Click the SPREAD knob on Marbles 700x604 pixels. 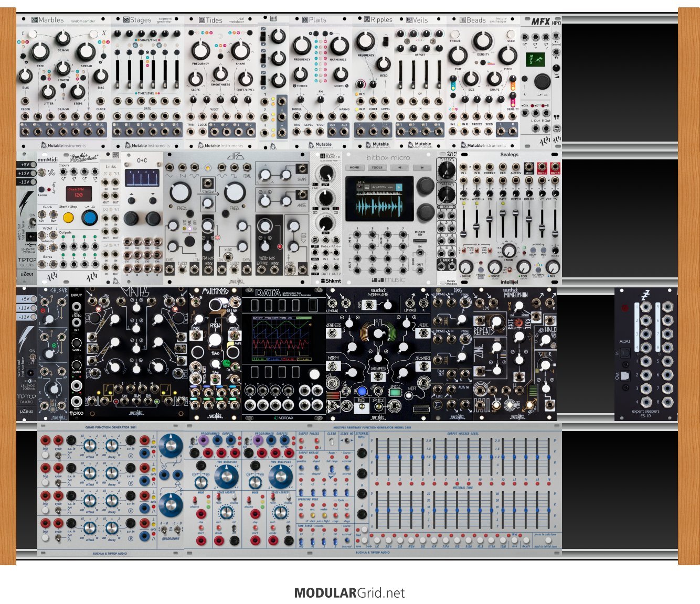click(x=86, y=51)
